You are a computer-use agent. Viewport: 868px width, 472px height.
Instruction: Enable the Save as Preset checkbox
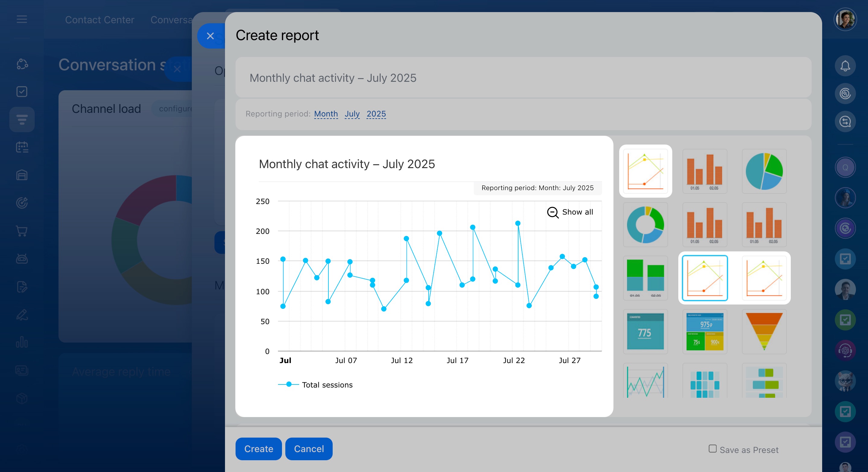712,448
